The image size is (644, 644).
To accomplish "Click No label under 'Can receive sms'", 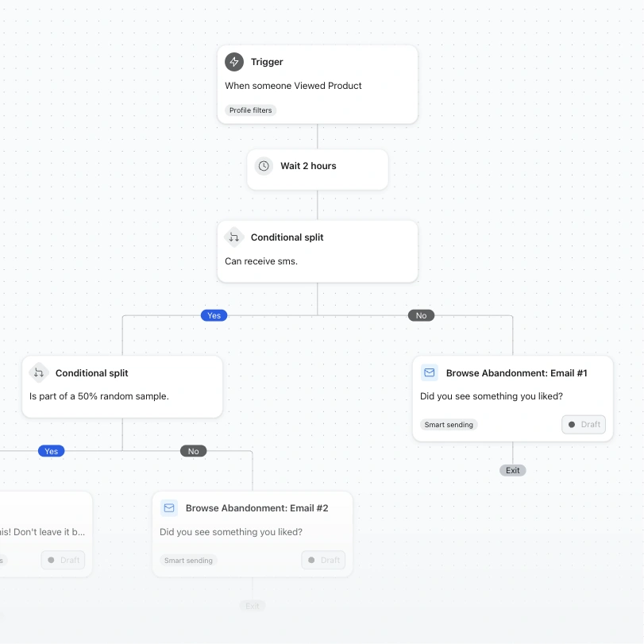I will pyautogui.click(x=421, y=315).
